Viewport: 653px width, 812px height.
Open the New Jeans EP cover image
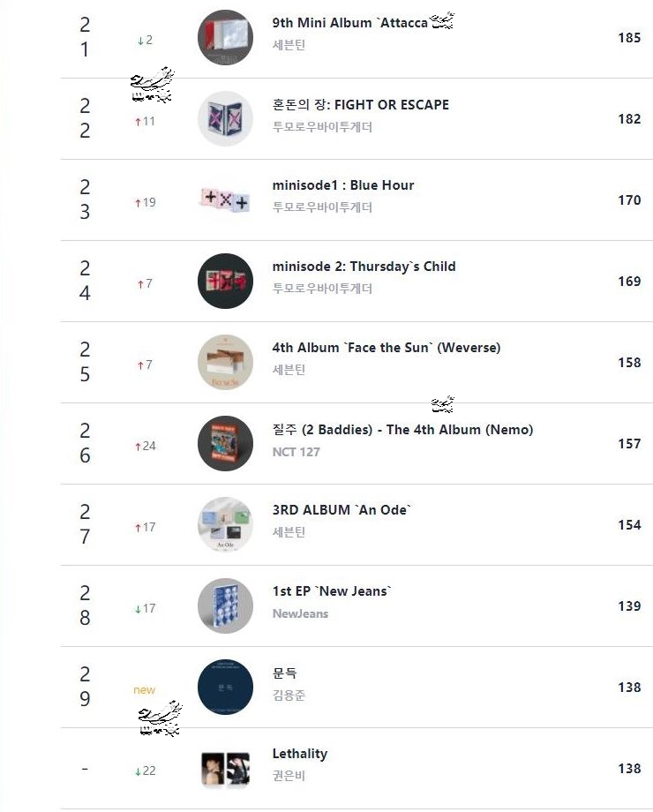(225, 606)
